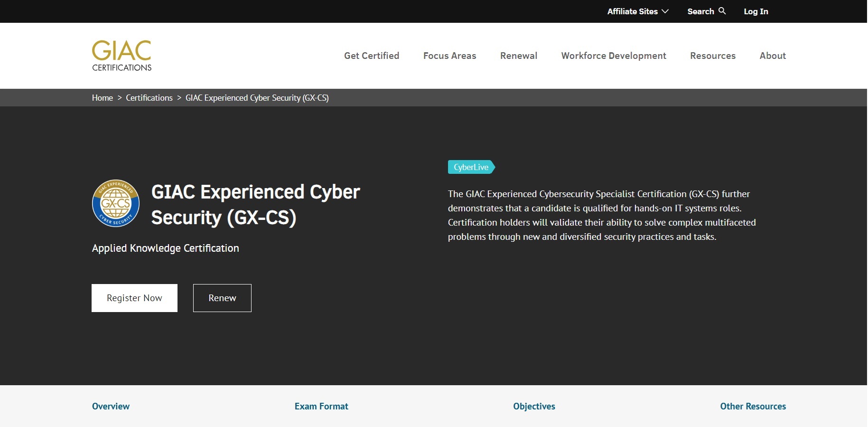This screenshot has height=427, width=868.
Task: Click the search magnifier icon
Action: 722,11
